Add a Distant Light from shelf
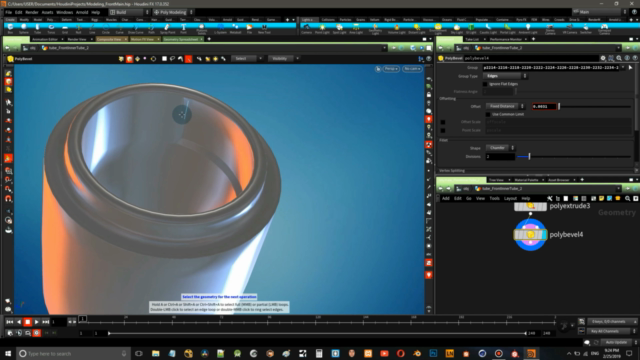 pyautogui.click(x=416, y=29)
